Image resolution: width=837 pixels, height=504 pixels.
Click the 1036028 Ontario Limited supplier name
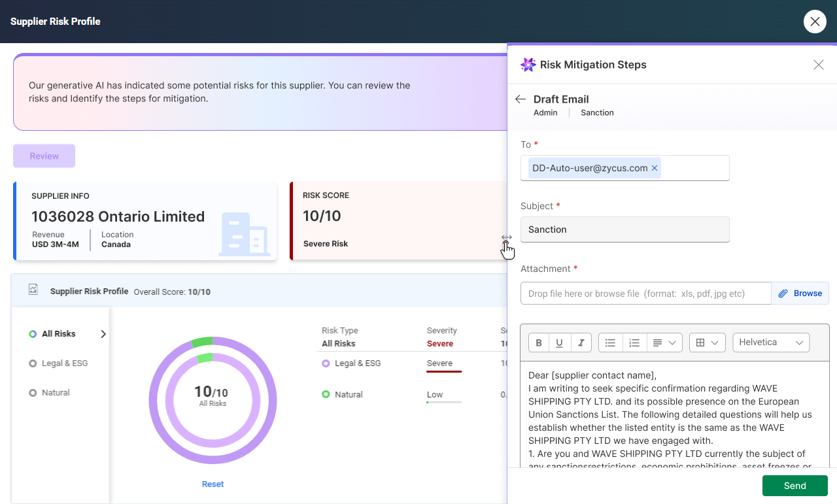pos(118,216)
